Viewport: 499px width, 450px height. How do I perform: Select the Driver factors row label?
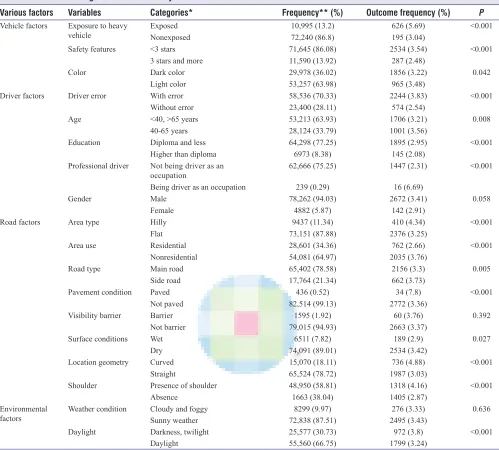pyautogui.click(x=22, y=96)
